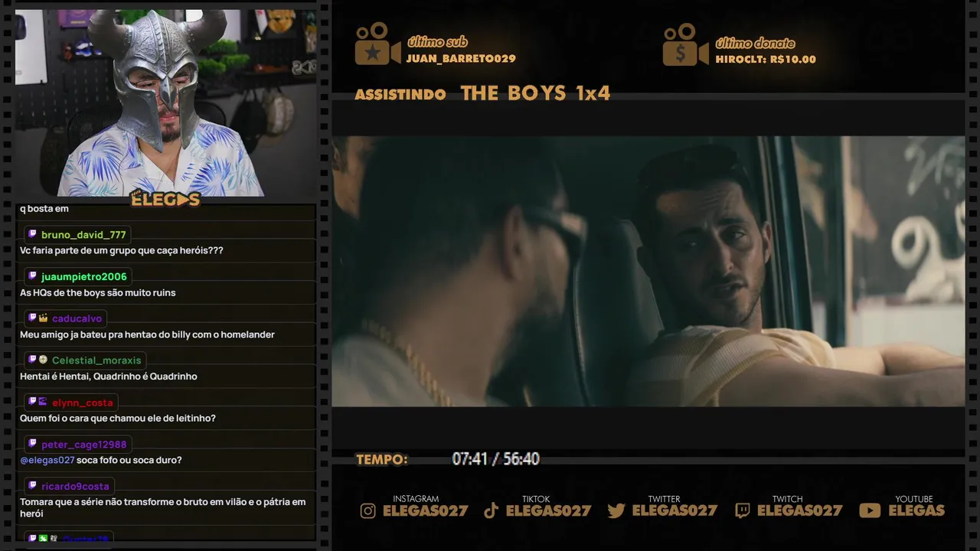Click the ELEGAS027 TikTok handle

click(x=548, y=511)
